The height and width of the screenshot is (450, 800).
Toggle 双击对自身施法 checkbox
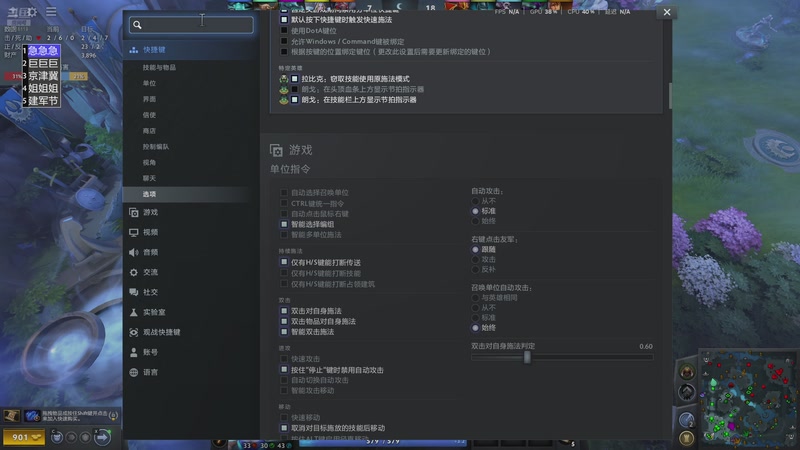tap(284, 311)
